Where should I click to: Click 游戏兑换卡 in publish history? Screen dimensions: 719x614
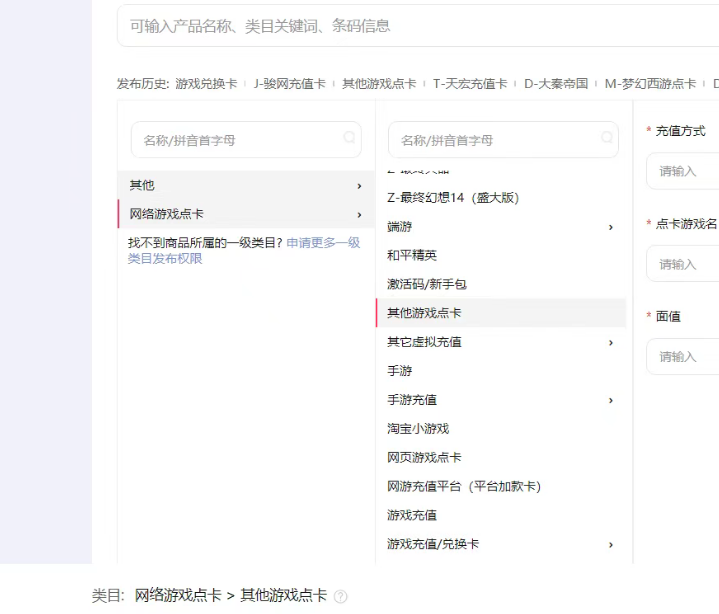click(206, 84)
